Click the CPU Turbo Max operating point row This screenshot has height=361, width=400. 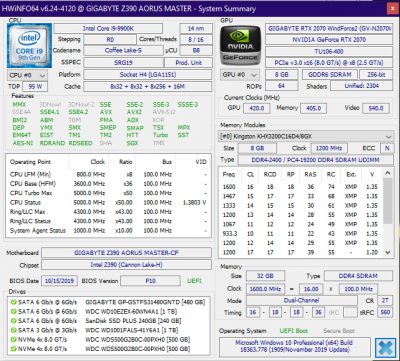[108, 193]
